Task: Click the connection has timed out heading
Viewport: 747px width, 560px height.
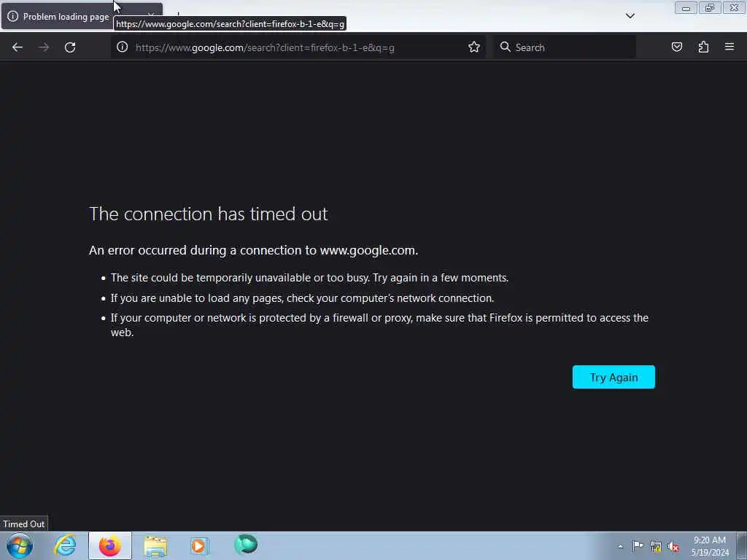Action: tap(208, 214)
